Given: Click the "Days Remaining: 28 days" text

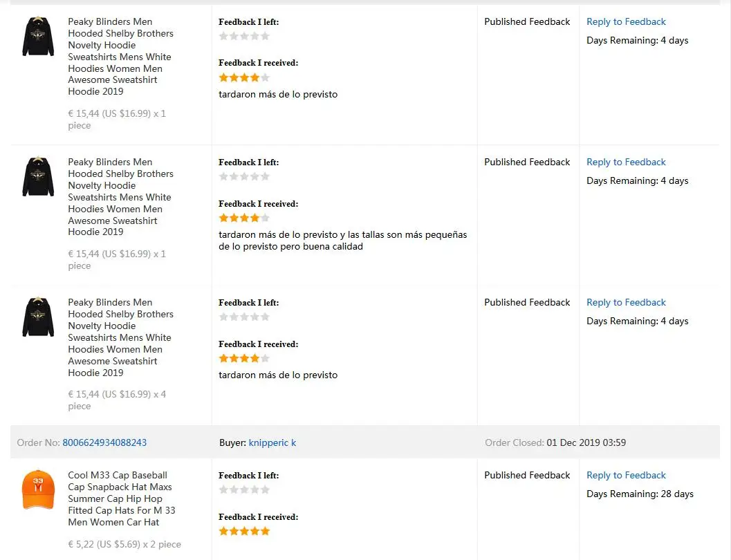Looking at the screenshot, I should [640, 494].
